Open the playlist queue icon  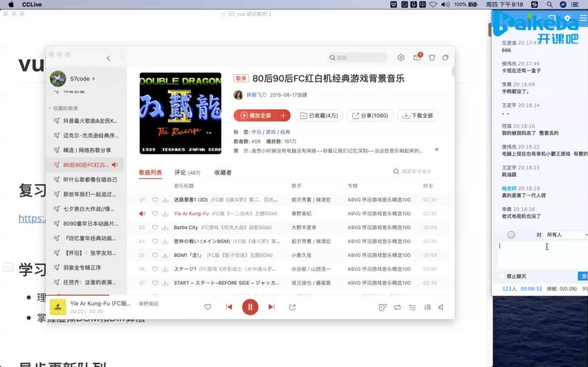(x=412, y=307)
